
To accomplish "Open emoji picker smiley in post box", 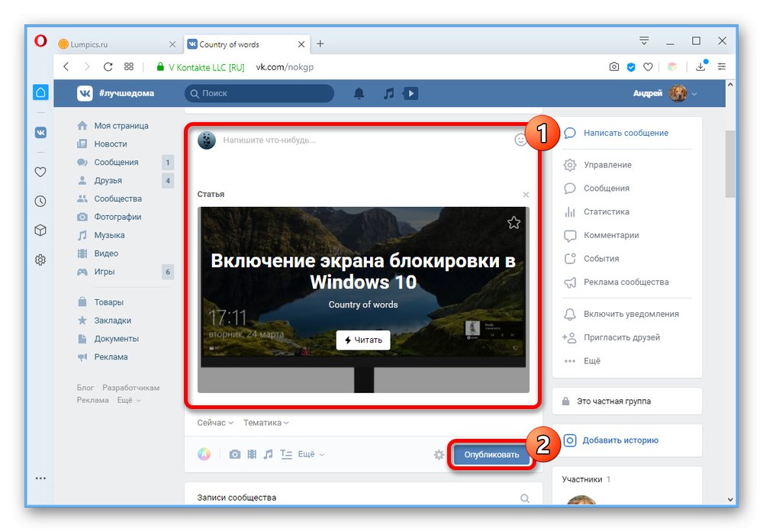I will [520, 140].
